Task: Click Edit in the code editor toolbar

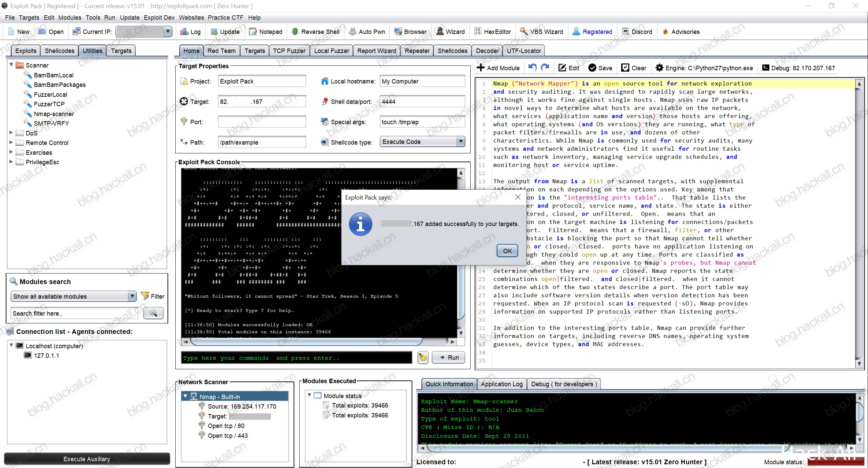Action: (x=569, y=68)
